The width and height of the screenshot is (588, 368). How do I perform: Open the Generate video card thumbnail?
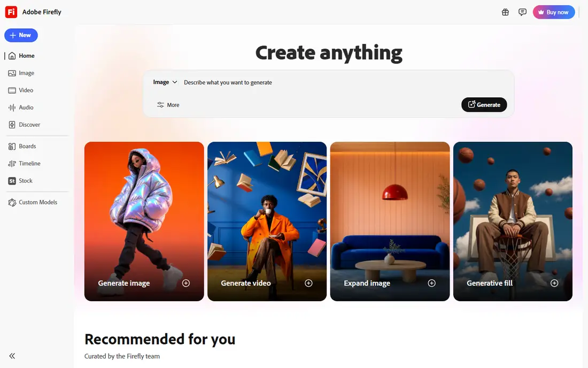point(267,221)
